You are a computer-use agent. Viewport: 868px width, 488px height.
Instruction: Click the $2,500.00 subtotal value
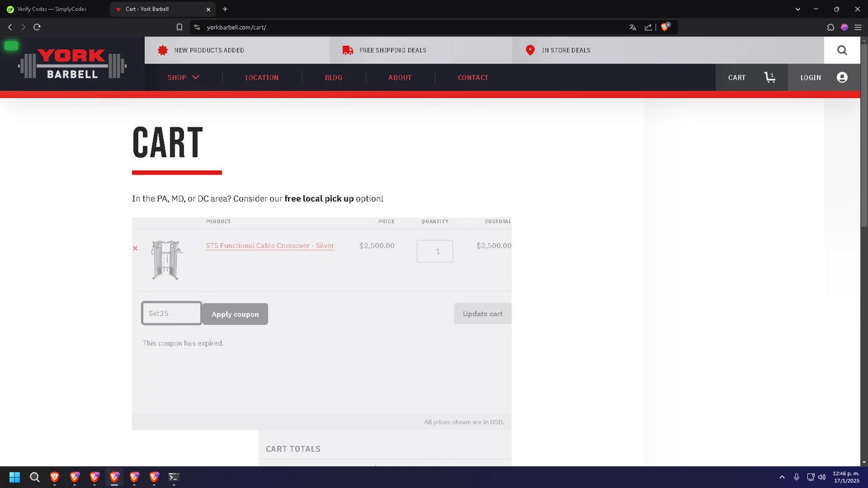(494, 246)
